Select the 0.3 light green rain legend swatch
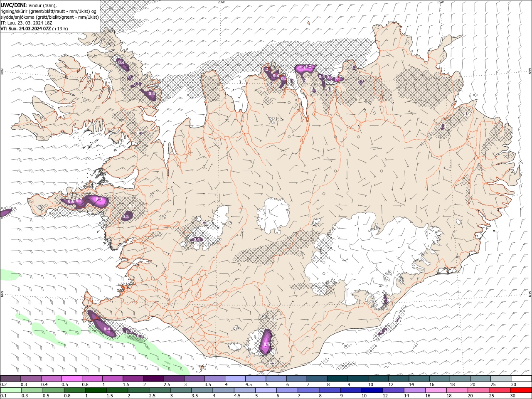The width and height of the screenshot is (532, 399). 32,390
